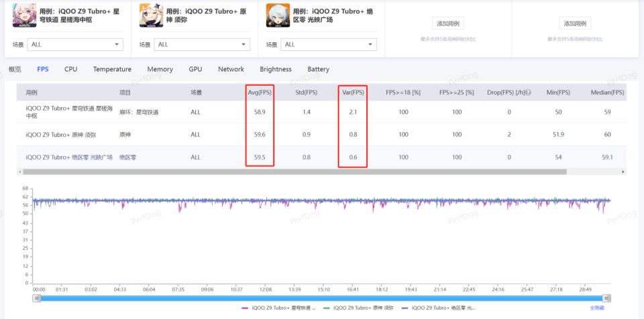644x319 pixels.
Task: Click the right handle of time range slider
Action: [x=606, y=298]
